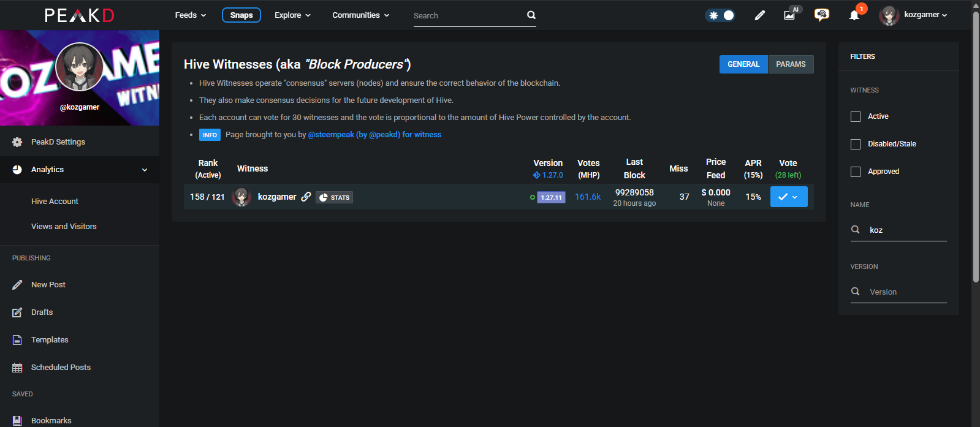
Task: Click the kozgamer avatar in top bar
Action: pos(889,15)
